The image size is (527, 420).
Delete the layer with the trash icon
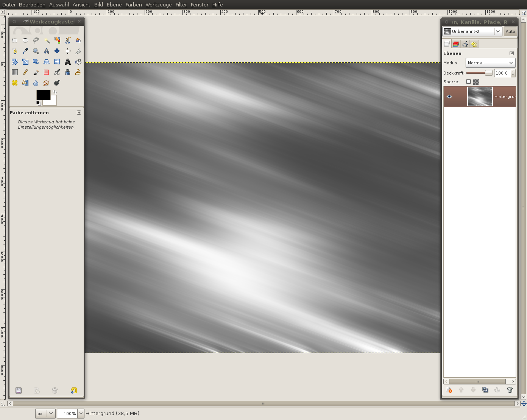pos(510,390)
